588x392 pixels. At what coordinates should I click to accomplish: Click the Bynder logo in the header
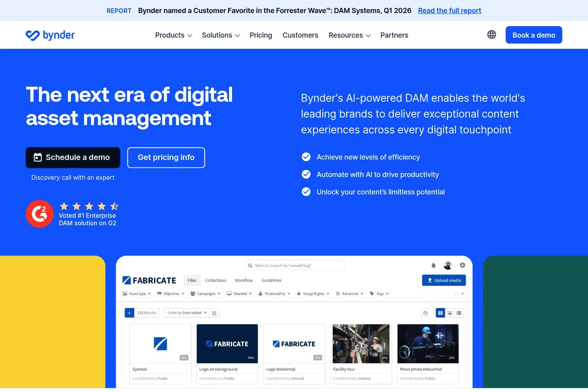tap(50, 35)
